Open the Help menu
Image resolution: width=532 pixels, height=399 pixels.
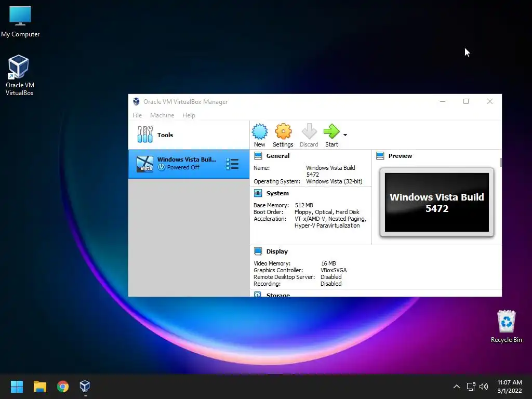pyautogui.click(x=189, y=115)
